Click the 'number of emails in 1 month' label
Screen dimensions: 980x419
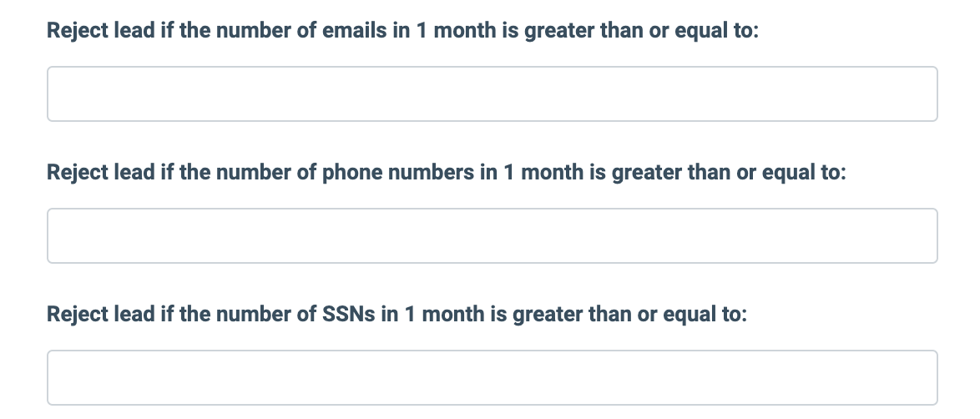(x=402, y=32)
